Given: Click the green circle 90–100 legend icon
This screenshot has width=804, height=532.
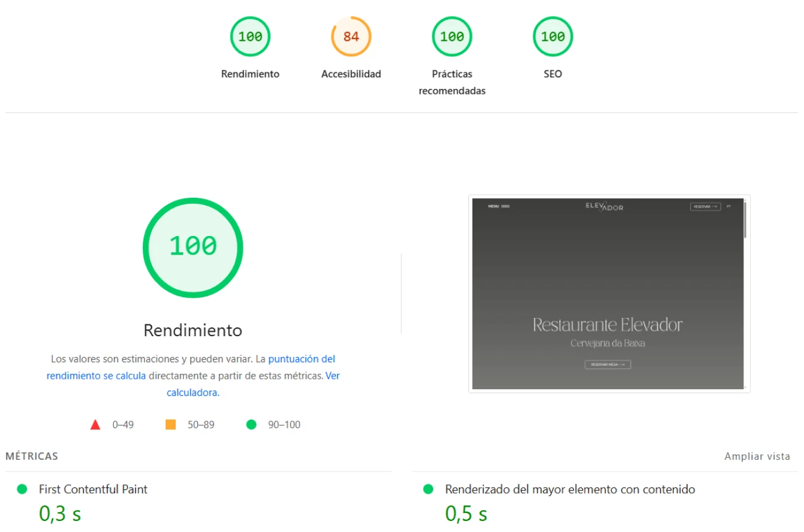Looking at the screenshot, I should (251, 425).
